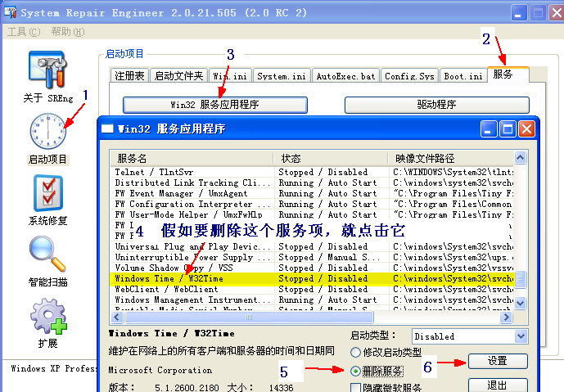The width and height of the screenshot is (564, 392).
Task: Select the Windows Management Instrument... row
Action: tap(312, 300)
